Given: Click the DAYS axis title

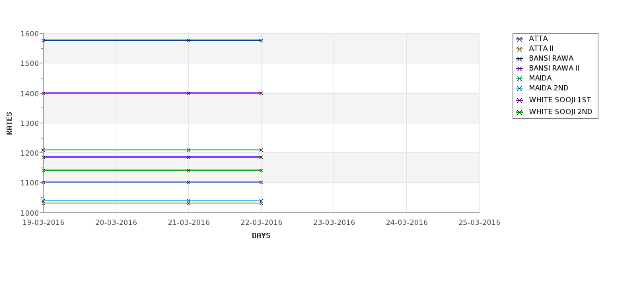Looking at the screenshot, I should (261, 236).
